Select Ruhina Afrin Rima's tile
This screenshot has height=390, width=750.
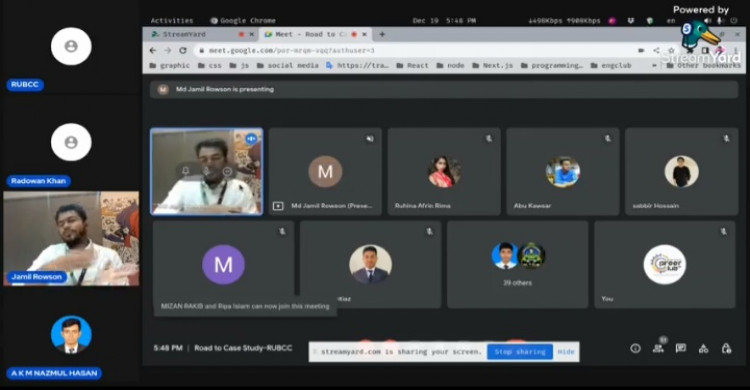[444, 171]
